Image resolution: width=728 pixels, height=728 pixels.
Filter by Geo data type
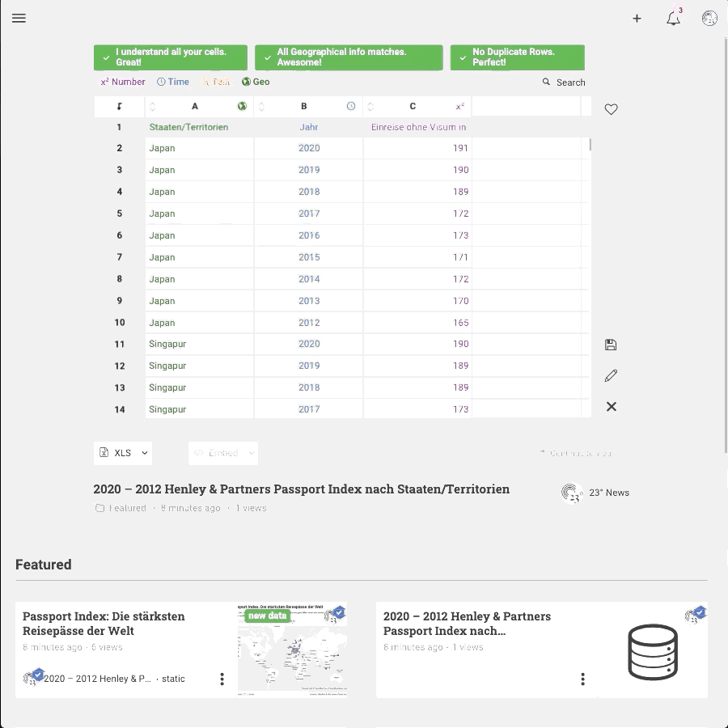(x=256, y=82)
